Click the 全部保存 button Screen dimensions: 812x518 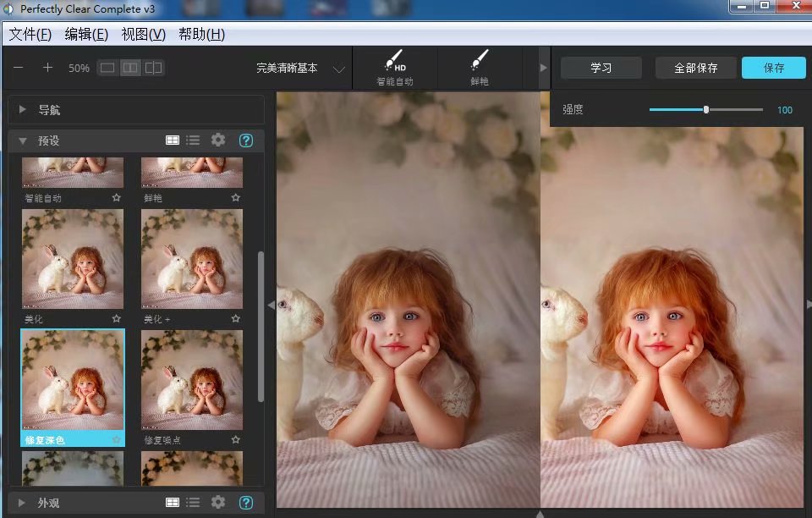pos(695,68)
